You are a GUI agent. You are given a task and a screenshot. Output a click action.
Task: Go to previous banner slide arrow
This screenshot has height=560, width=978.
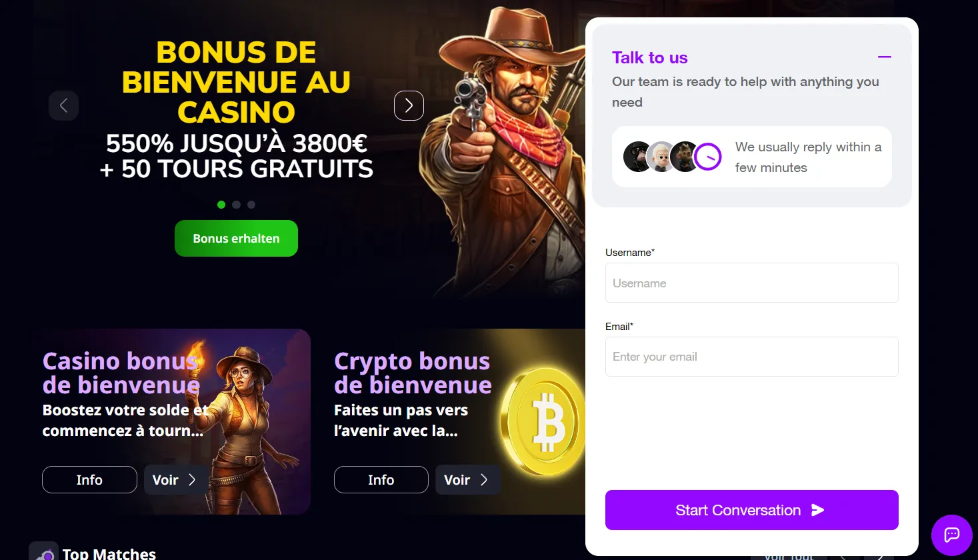(x=63, y=105)
